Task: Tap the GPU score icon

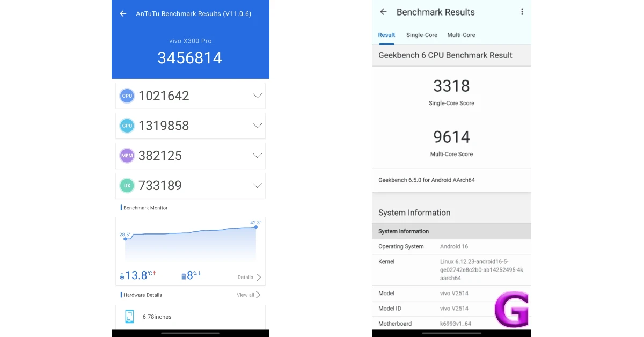Action: click(127, 126)
